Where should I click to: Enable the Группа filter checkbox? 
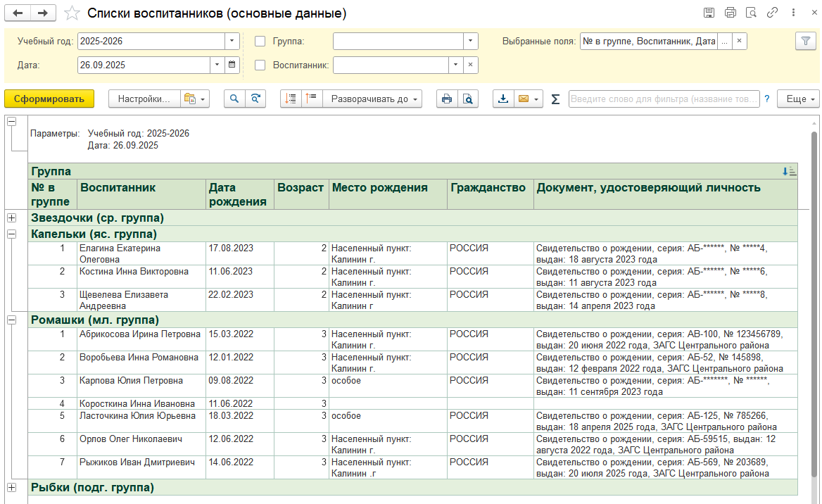[x=260, y=42]
